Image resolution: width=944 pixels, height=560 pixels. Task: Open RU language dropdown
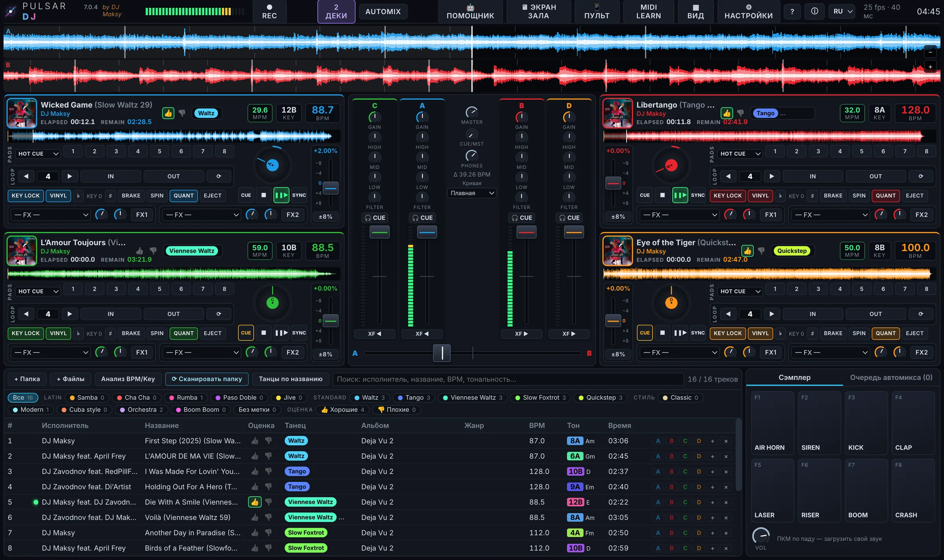click(x=842, y=11)
